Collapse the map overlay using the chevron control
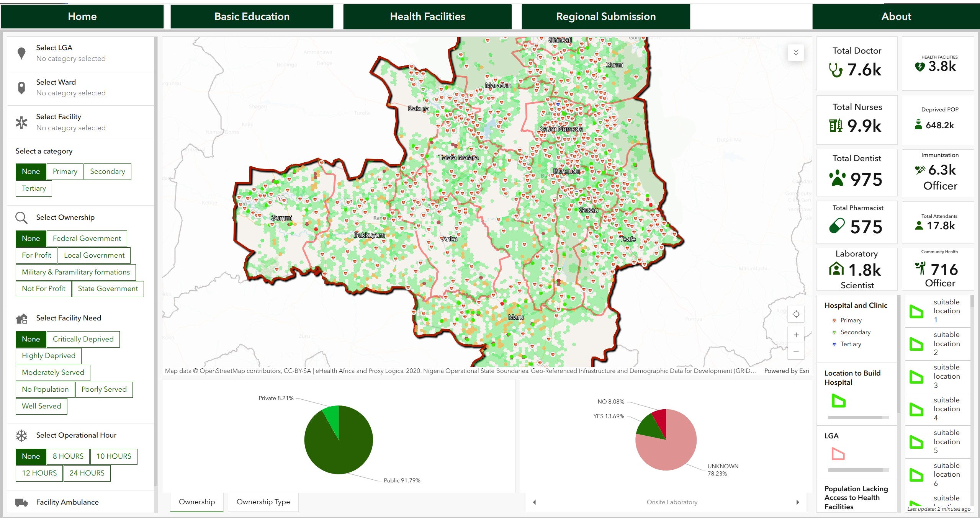This screenshot has height=518, width=980. click(796, 52)
